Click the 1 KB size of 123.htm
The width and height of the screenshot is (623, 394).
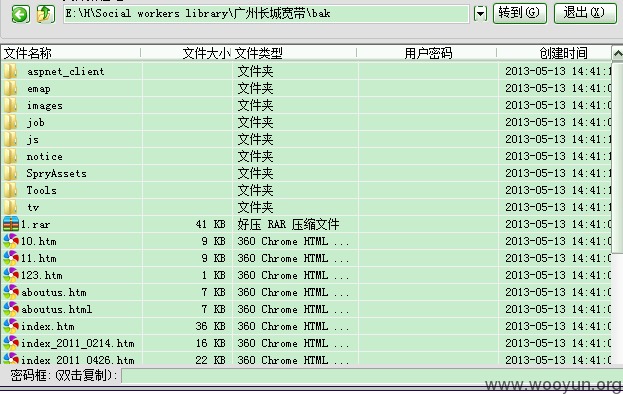(x=214, y=275)
